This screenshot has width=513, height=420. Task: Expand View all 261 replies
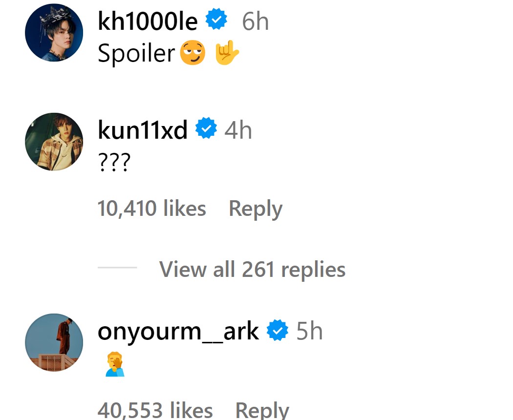pyautogui.click(x=252, y=269)
